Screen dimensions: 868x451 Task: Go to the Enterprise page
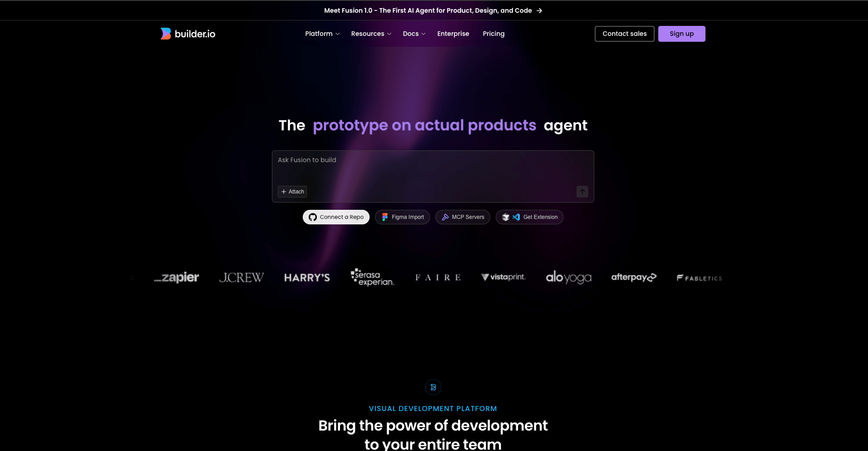point(453,34)
